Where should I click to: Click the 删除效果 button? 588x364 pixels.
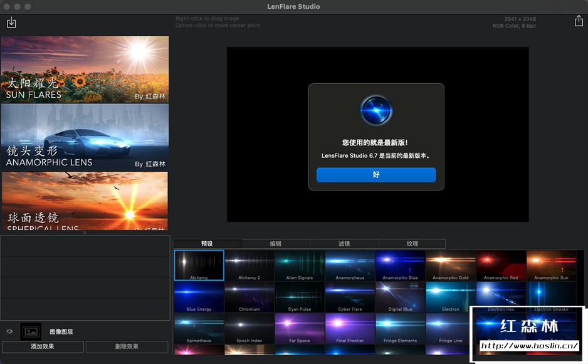point(127,346)
